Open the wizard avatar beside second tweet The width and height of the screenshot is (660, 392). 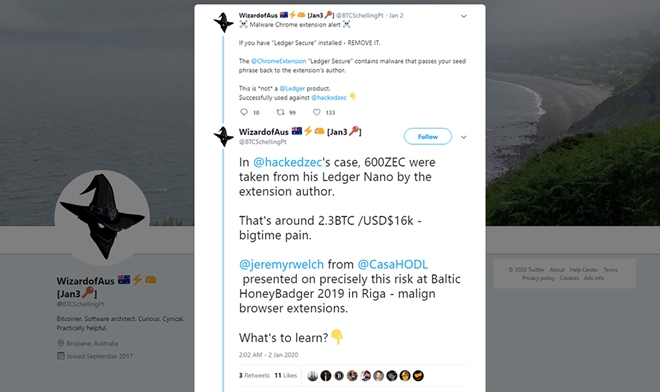tap(224, 136)
